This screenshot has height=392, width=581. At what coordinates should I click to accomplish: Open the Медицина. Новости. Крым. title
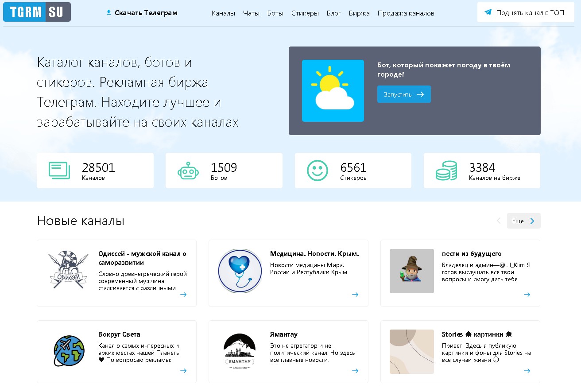(314, 254)
